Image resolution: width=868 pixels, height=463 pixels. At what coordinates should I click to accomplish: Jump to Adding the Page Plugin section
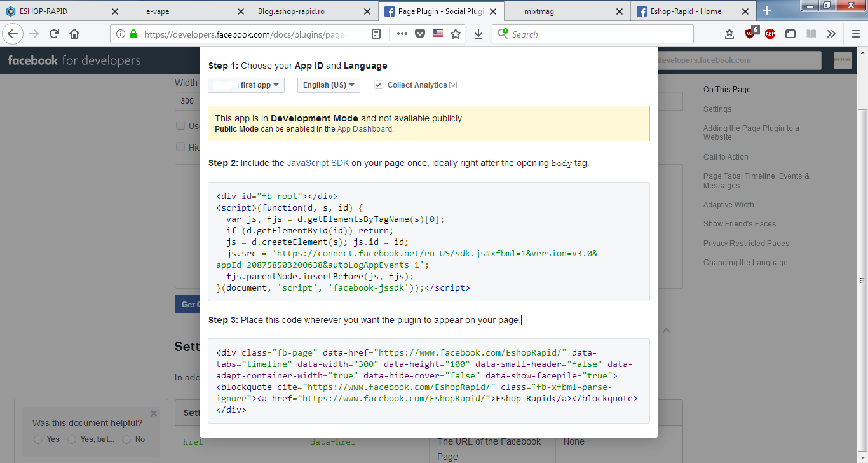751,133
